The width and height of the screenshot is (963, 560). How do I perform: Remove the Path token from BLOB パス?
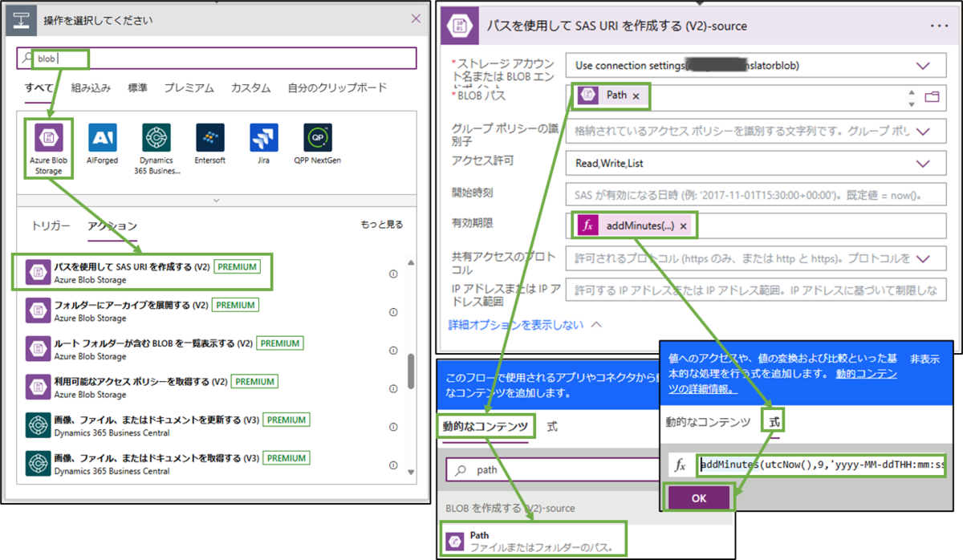(x=636, y=95)
